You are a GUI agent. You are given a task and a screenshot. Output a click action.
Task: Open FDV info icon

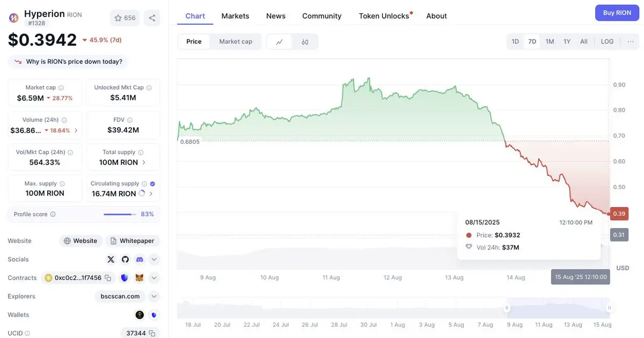click(130, 120)
